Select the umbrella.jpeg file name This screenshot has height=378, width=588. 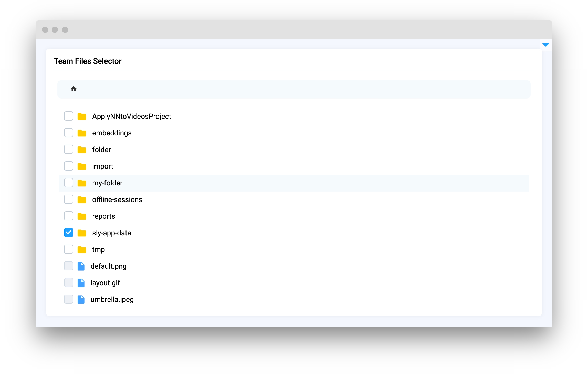click(x=112, y=300)
